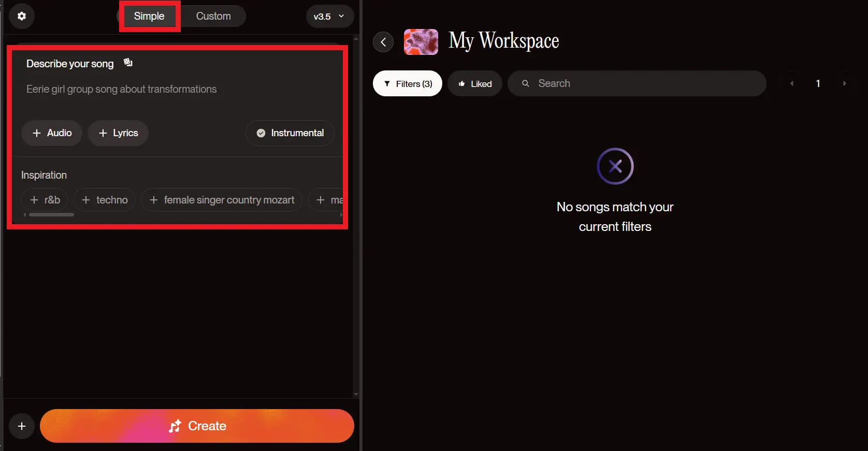Add Audio to the song
868x451 pixels.
(52, 133)
